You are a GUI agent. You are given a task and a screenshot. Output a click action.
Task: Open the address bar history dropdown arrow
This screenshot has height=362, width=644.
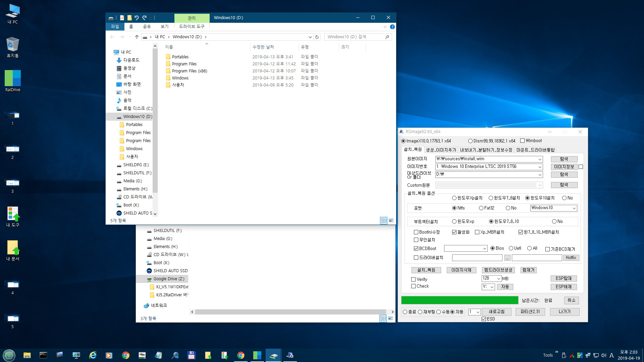coord(310,37)
